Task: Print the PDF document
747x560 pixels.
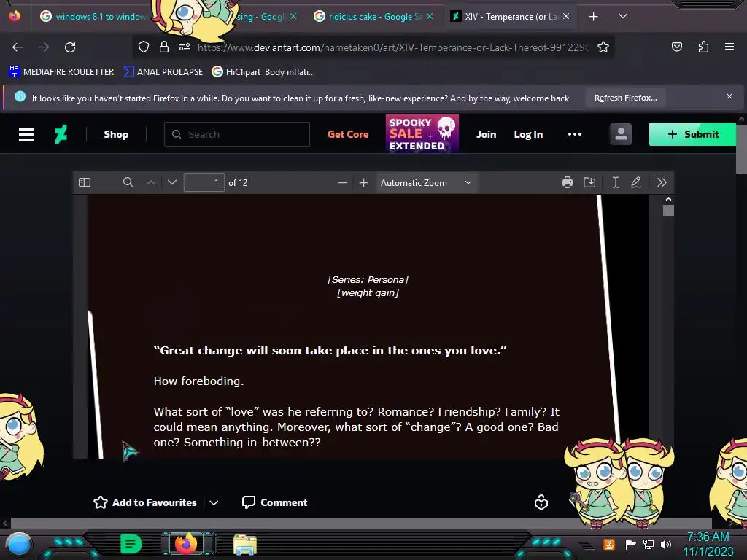Action: click(x=567, y=182)
